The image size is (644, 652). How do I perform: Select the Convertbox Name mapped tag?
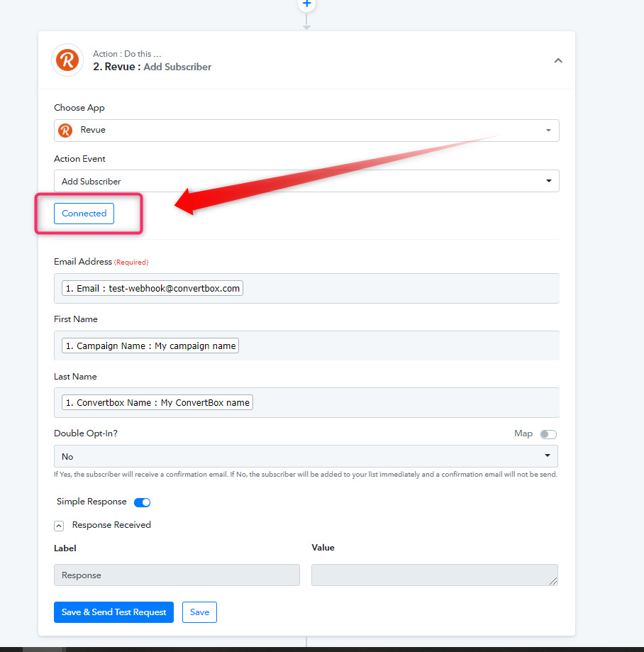tap(157, 402)
